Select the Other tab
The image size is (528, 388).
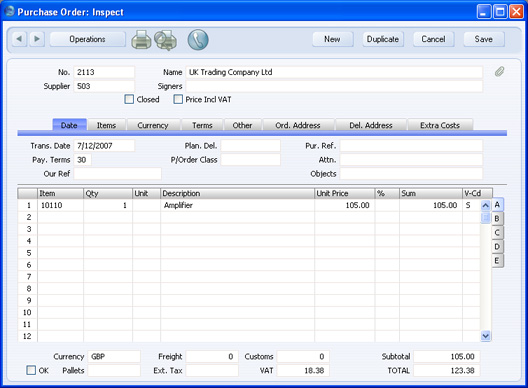[x=242, y=125]
